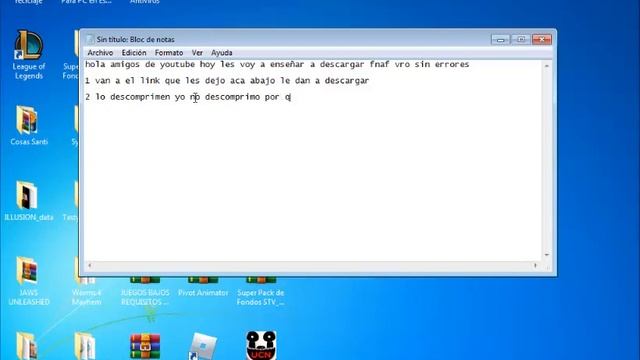
Task: Select the shortcut icon between the WinRAR archive and UCN
Action: [203, 347]
